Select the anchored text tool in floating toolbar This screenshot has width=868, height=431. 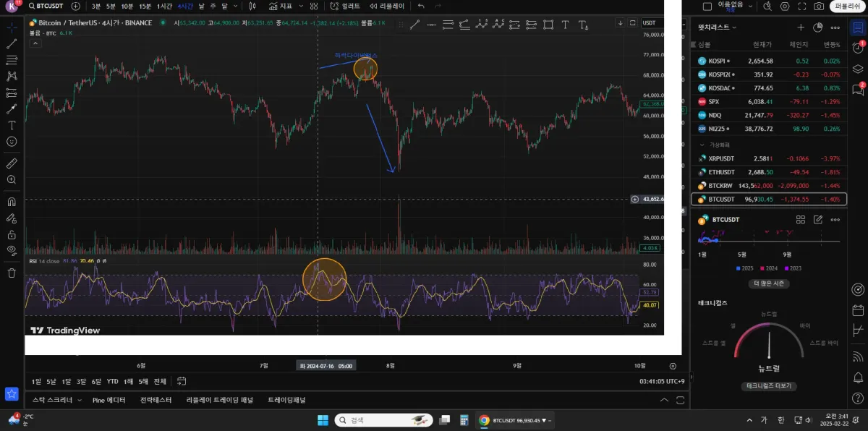(x=582, y=24)
